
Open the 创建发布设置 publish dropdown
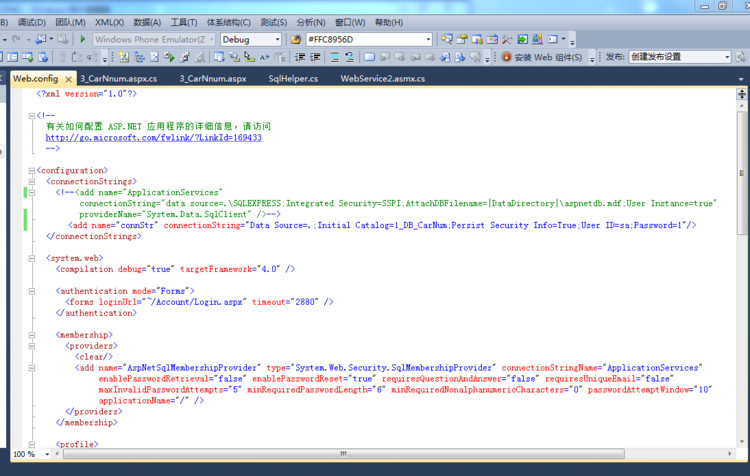(x=680, y=57)
